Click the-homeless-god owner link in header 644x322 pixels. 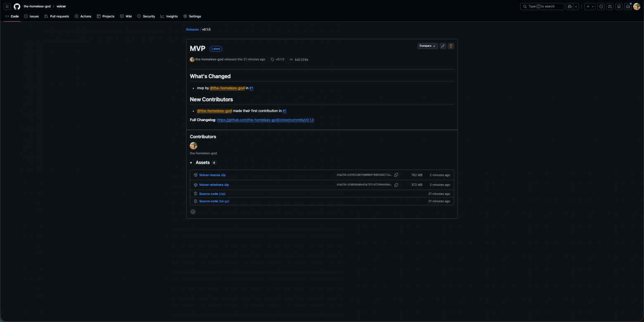click(x=37, y=7)
